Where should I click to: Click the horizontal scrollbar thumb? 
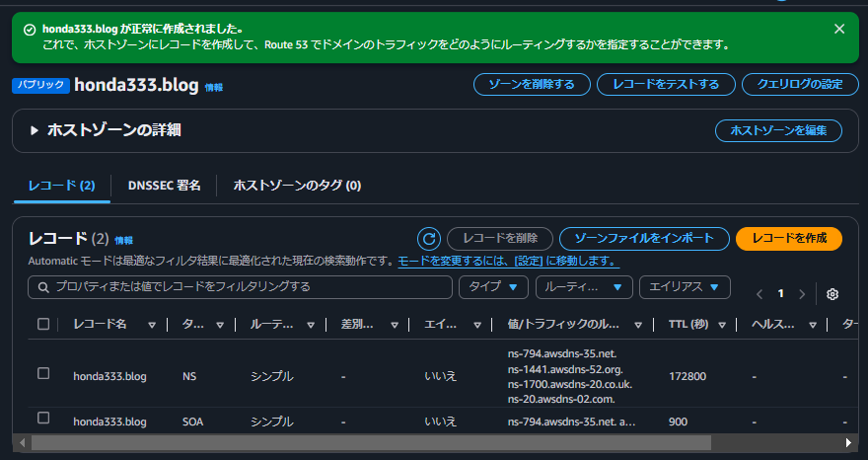coord(371,442)
